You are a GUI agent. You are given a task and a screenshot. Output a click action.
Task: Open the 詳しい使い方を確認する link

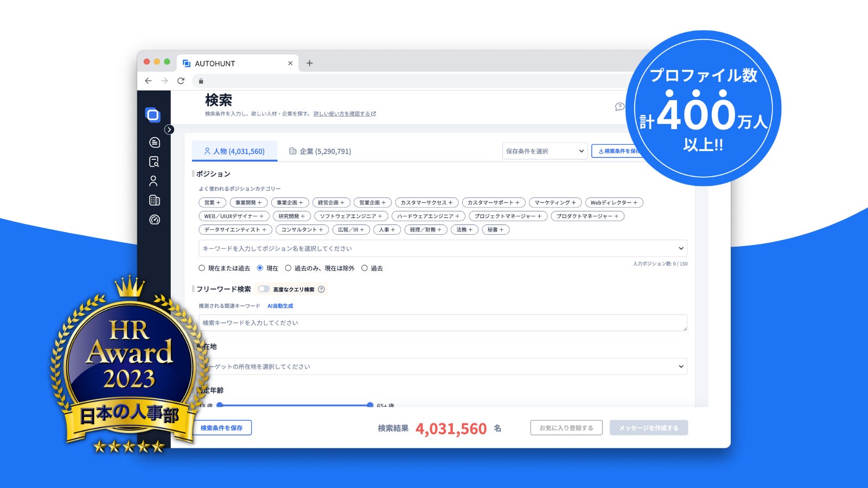344,114
